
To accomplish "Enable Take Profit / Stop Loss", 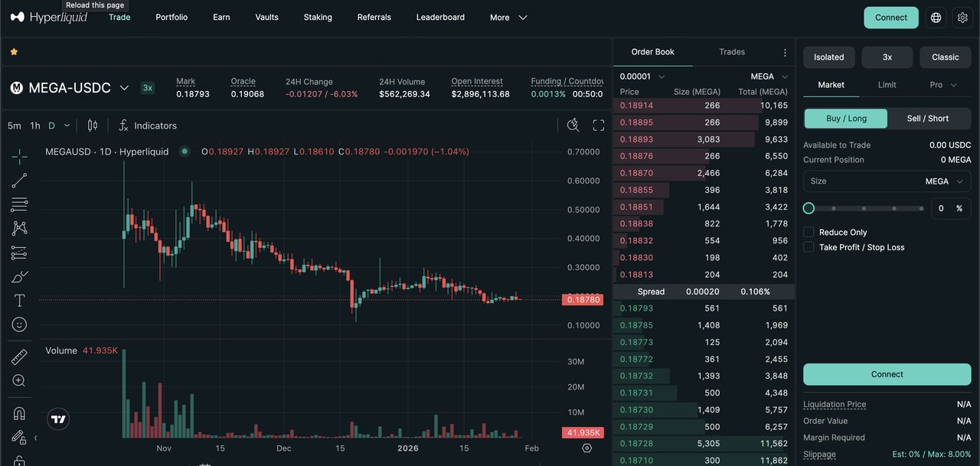I will [808, 246].
